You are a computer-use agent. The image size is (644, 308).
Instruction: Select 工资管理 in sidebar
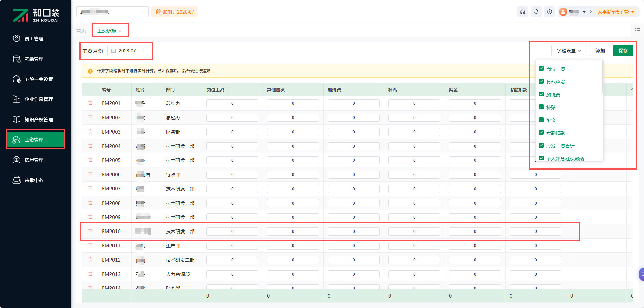coord(36,140)
